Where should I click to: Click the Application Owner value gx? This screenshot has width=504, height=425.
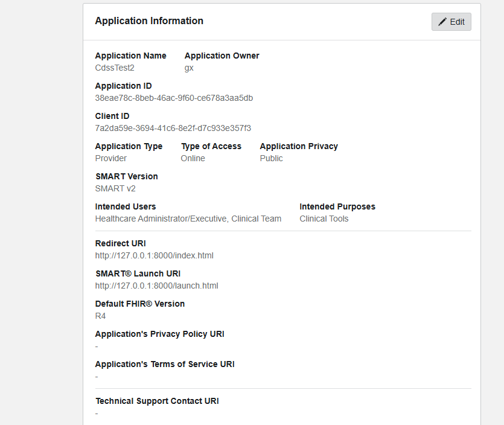[189, 68]
